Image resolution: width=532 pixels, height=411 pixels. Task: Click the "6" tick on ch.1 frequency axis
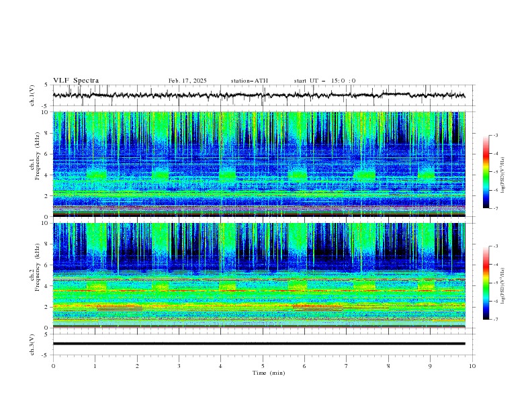click(x=47, y=154)
